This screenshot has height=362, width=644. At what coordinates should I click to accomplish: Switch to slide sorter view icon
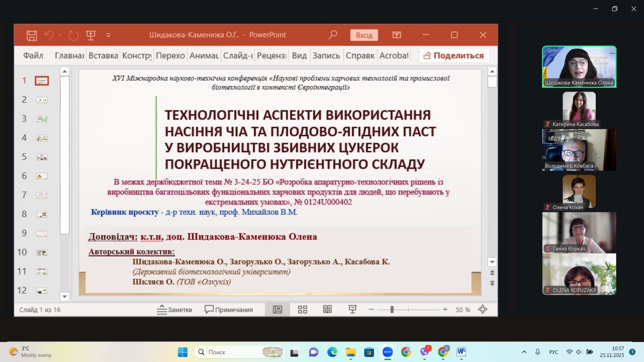[x=302, y=309]
